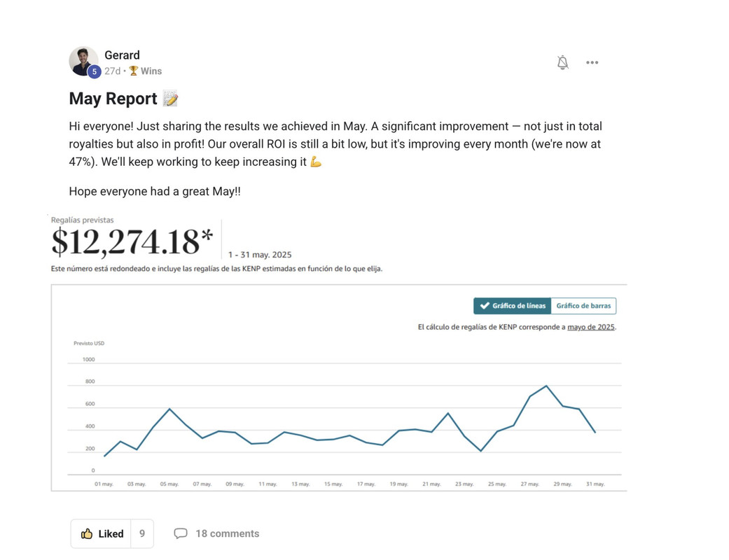Viewport: 729px width, 560px height.
Task: Click the $12,274.18 royalties figure
Action: [132, 241]
